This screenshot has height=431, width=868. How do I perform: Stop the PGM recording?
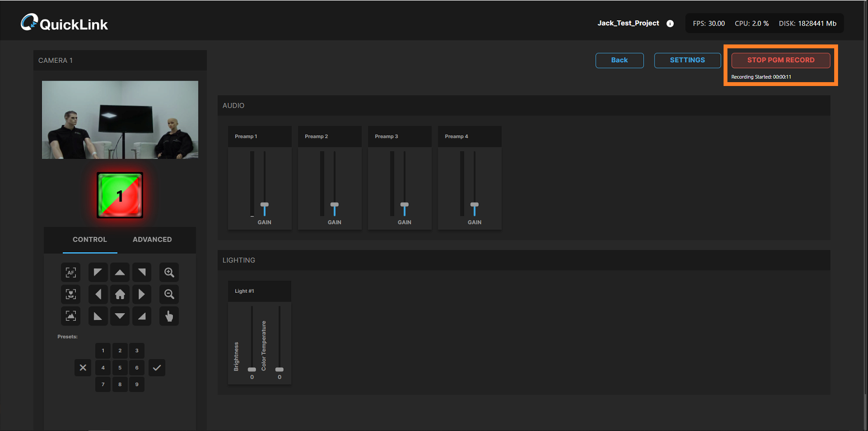pos(781,60)
